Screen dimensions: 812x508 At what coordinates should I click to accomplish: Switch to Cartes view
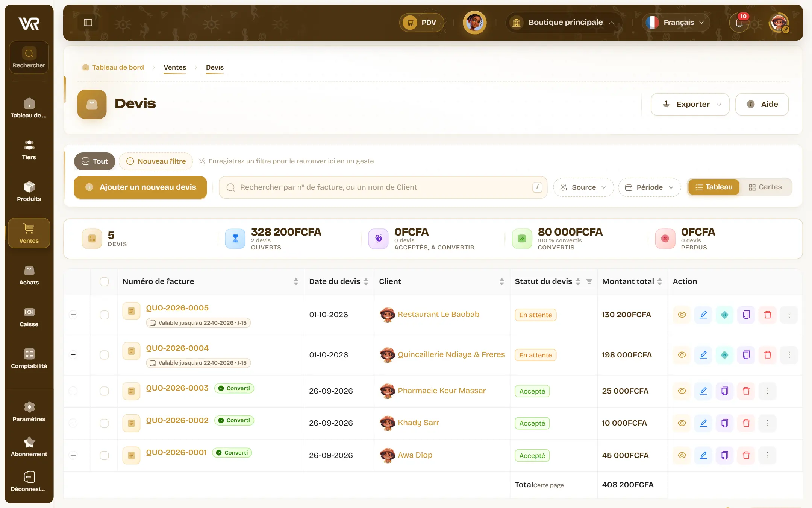click(765, 187)
